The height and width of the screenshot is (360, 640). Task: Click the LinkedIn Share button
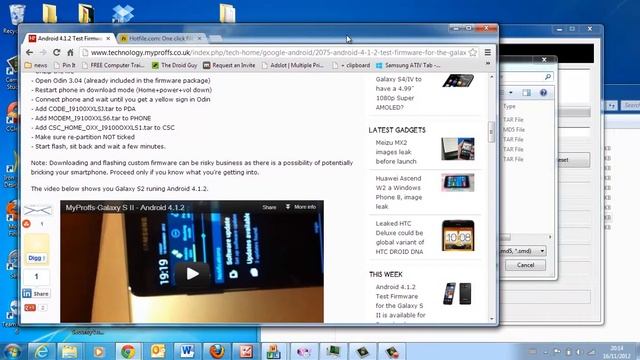pyautogui.click(x=36, y=293)
